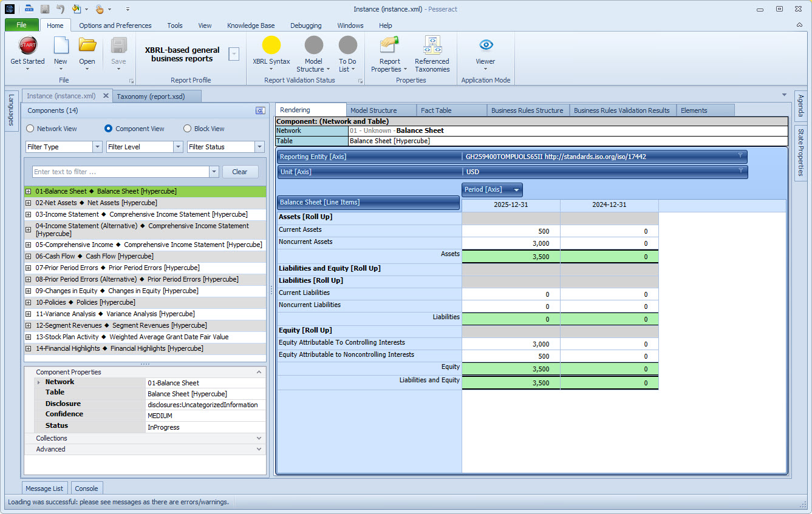Click the Get Started START icon
This screenshot has width=812, height=514.
coord(28,46)
